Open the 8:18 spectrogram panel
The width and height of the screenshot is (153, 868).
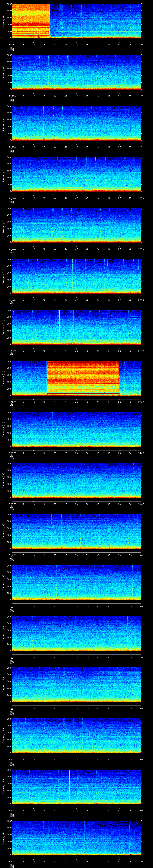click(76, 225)
